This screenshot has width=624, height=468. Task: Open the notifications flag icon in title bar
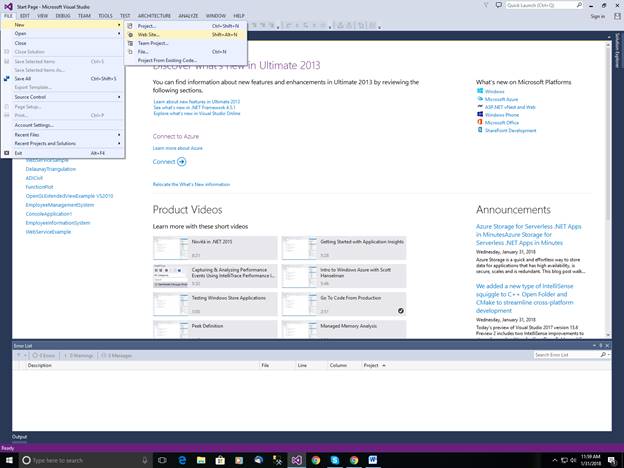pyautogui.click(x=486, y=5)
